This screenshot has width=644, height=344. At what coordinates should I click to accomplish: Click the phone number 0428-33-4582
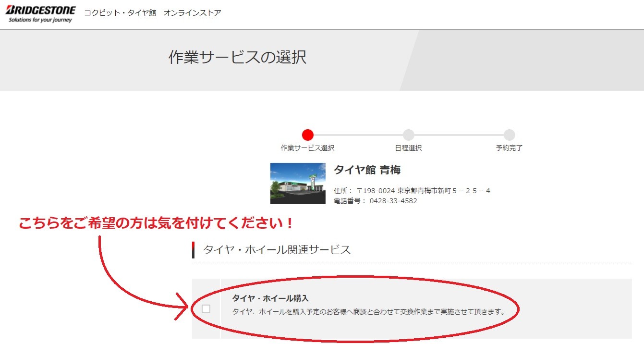tap(393, 201)
